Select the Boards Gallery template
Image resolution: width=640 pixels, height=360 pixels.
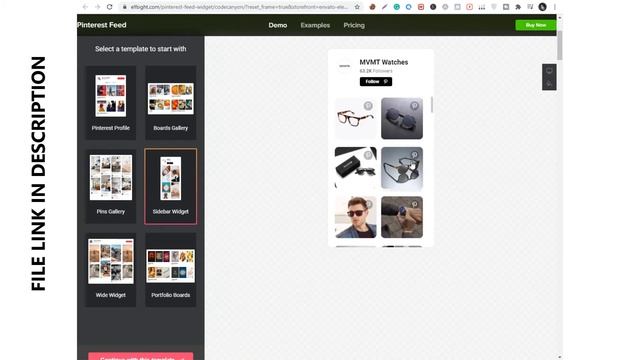point(171,103)
